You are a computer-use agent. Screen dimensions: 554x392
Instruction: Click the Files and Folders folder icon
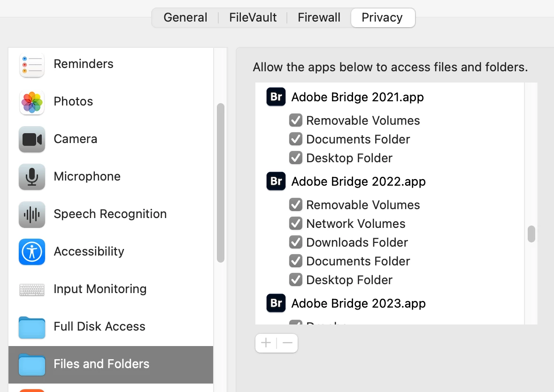pos(32,365)
